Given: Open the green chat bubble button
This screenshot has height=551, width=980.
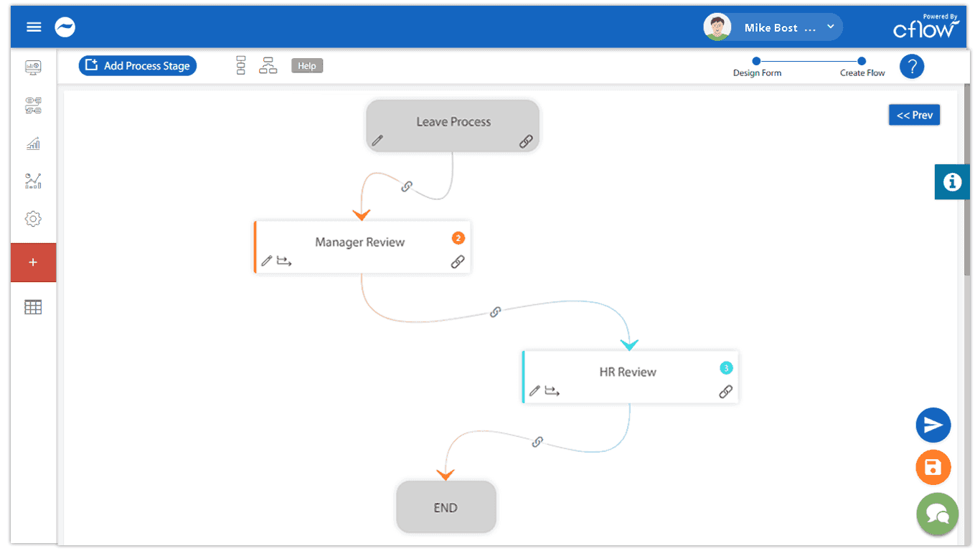Looking at the screenshot, I should [x=937, y=514].
